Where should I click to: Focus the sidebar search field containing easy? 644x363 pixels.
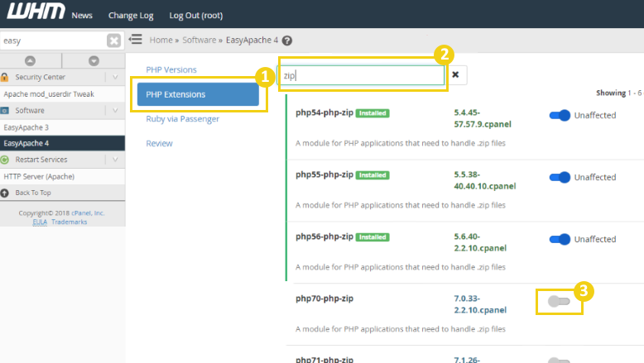pos(54,41)
